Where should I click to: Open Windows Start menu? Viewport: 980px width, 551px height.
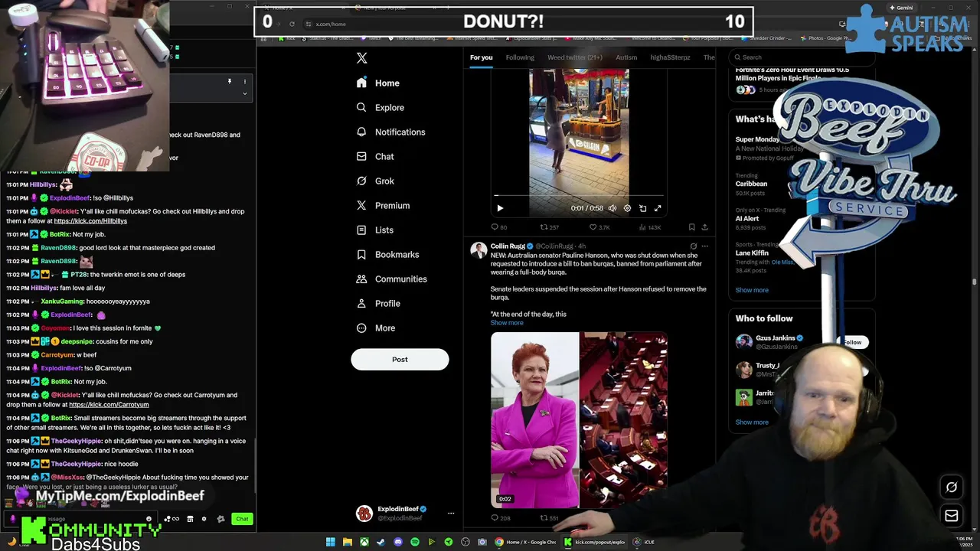331,542
